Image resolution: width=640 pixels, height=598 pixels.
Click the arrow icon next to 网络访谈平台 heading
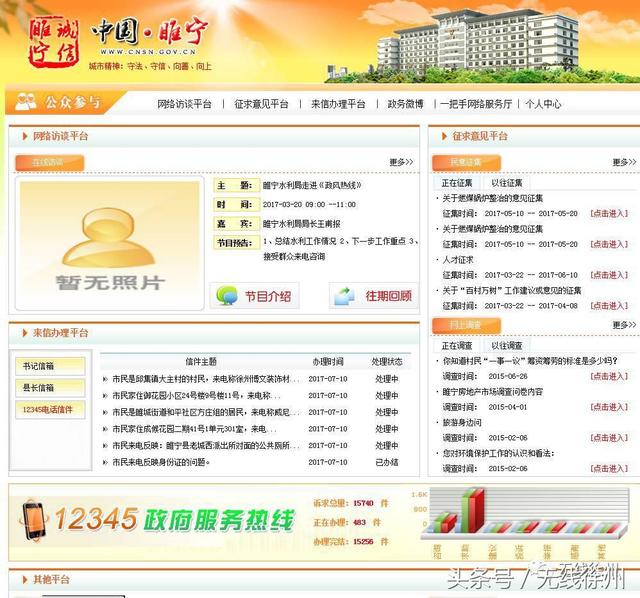[x=25, y=136]
